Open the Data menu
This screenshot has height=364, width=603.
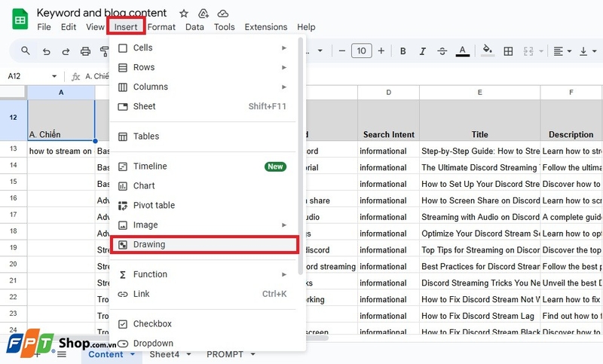(x=194, y=27)
